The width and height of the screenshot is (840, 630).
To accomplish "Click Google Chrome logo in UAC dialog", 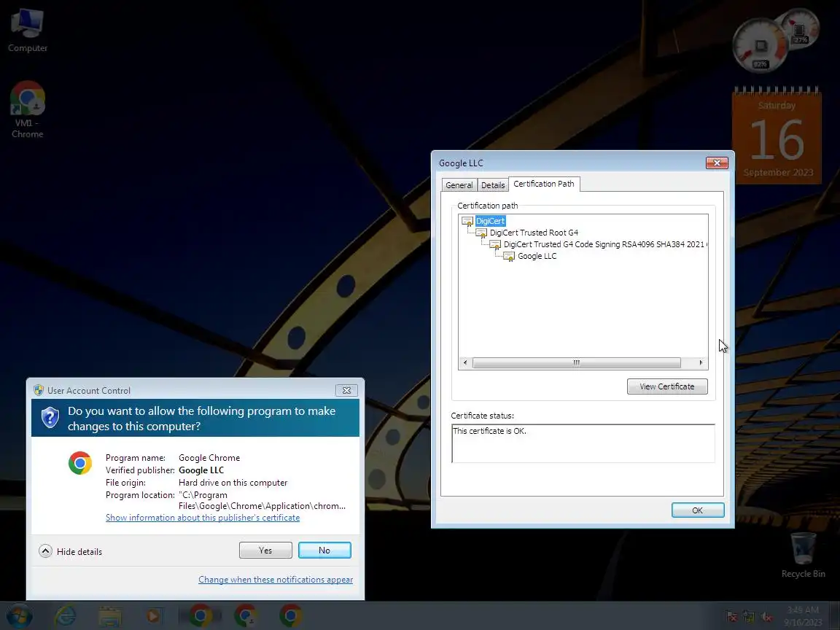I will point(80,463).
